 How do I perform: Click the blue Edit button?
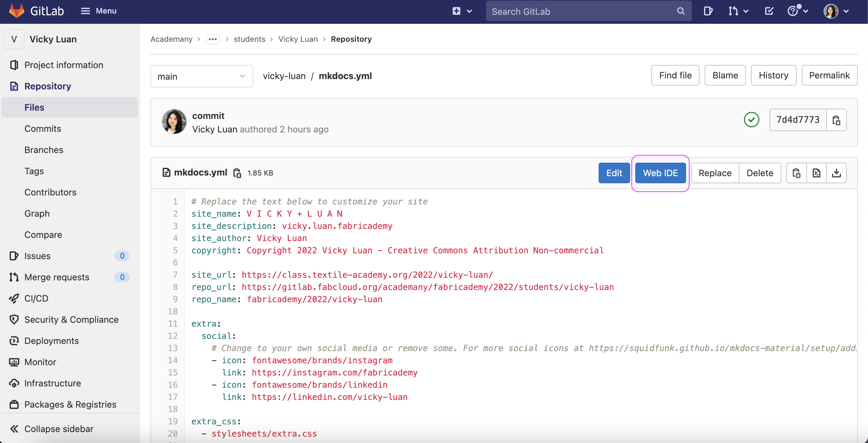point(614,173)
